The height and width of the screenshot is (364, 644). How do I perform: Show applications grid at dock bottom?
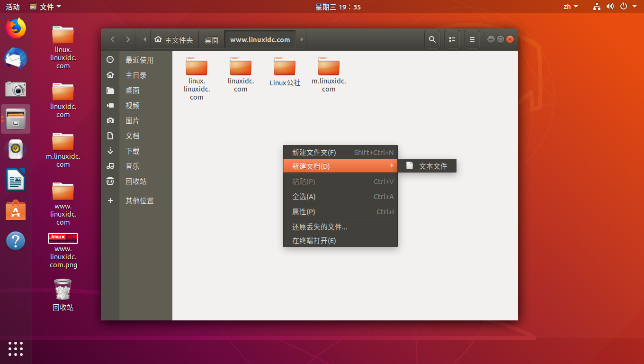coord(16,348)
